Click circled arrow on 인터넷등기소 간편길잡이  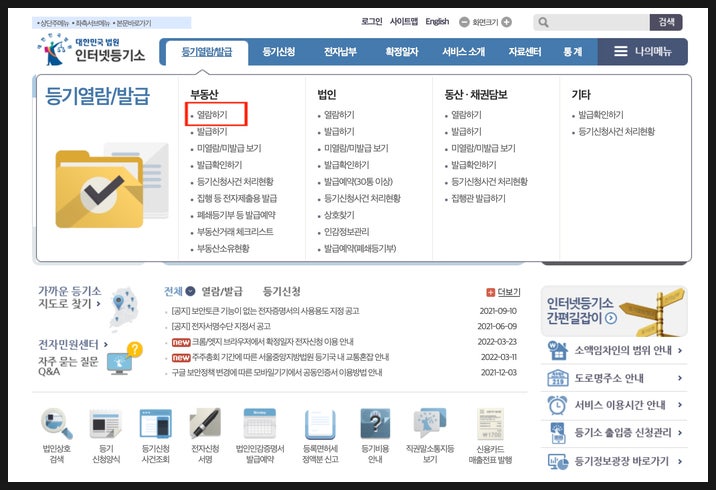pyautogui.click(x=611, y=318)
